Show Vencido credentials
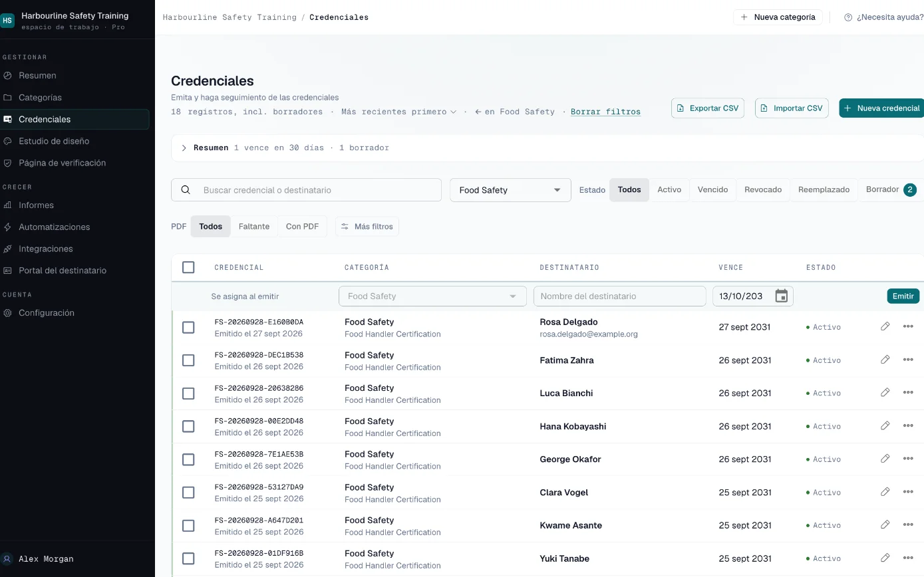 712,189
